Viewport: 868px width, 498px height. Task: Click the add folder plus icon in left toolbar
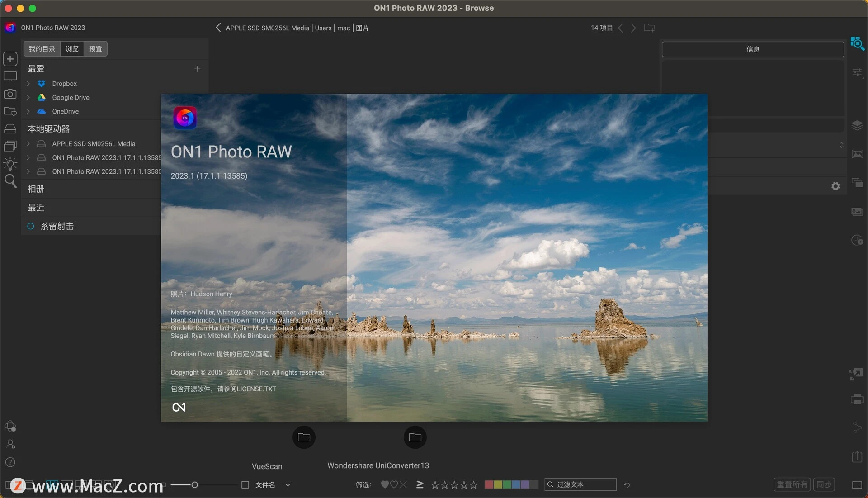(x=10, y=59)
